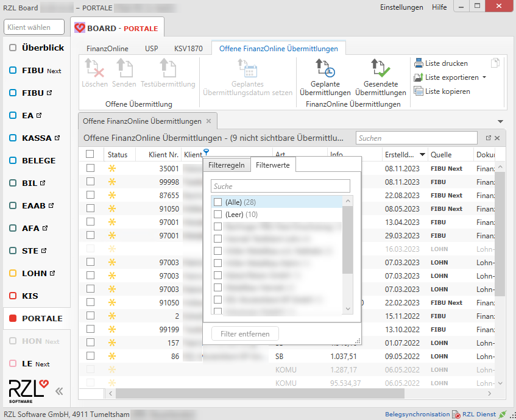The height and width of the screenshot is (420, 516).
Task: Click the RZL Dienst status icon
Action: (502, 415)
